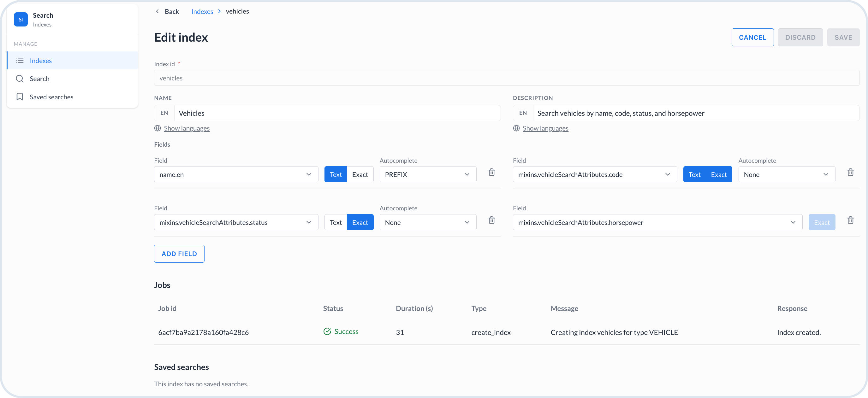The height and width of the screenshot is (398, 868).
Task: Click the Index id input field
Action: pyautogui.click(x=507, y=78)
